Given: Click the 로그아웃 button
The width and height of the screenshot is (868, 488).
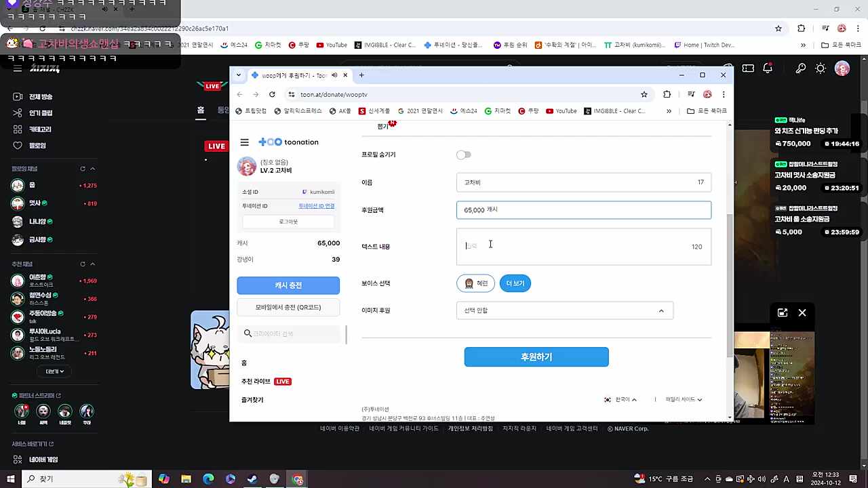Looking at the screenshot, I should point(288,222).
